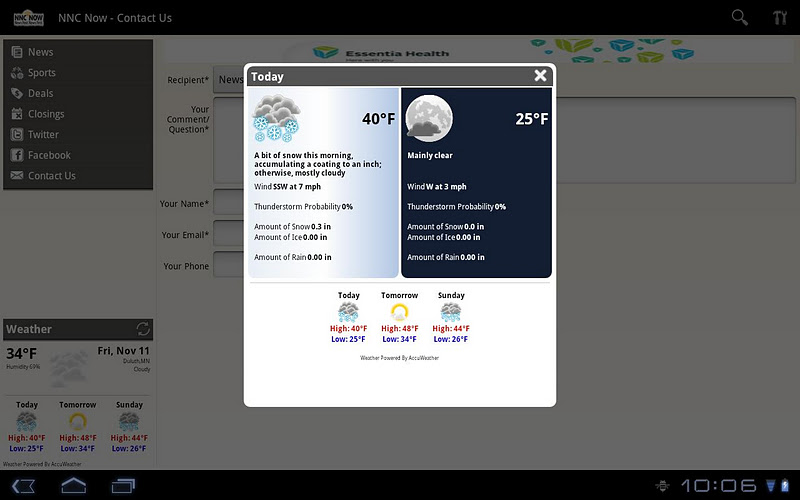Open the Sports sidebar item
The width and height of the screenshot is (800, 500).
[x=78, y=72]
